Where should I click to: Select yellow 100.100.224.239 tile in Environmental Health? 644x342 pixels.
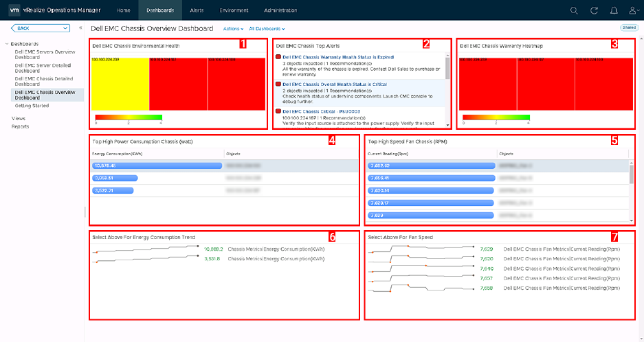[x=120, y=84]
